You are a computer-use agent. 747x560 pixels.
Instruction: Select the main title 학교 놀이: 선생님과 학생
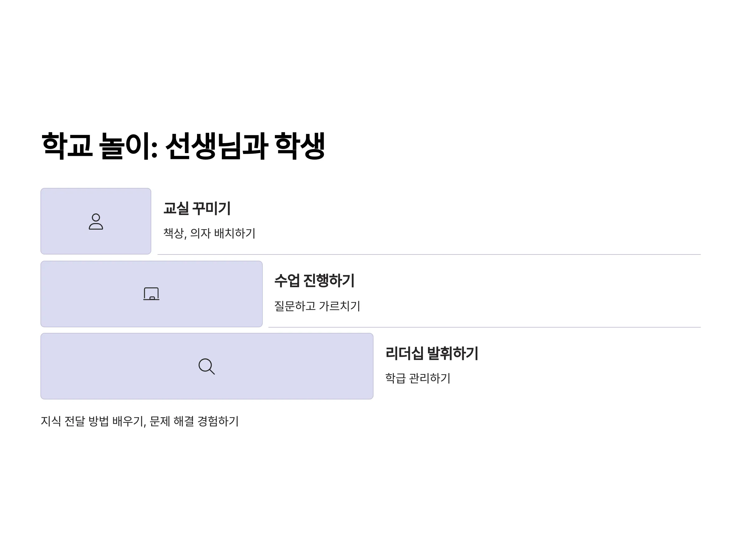[x=183, y=146]
